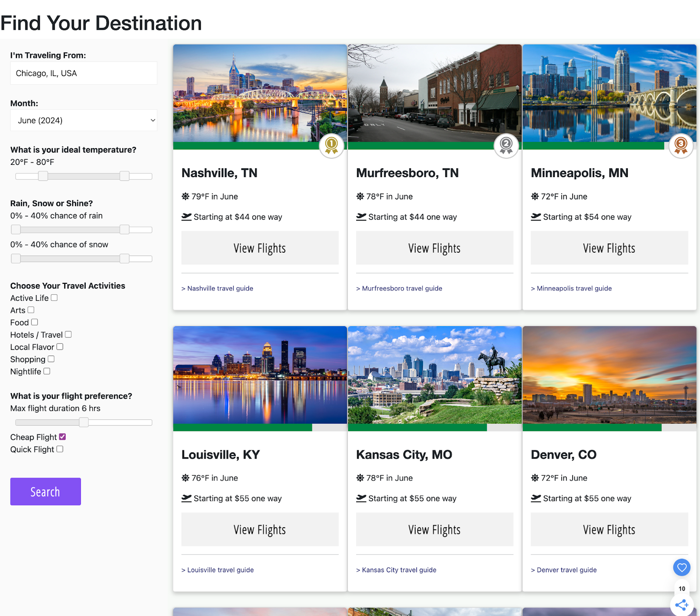This screenshot has height=616, width=700.
Task: Click the temperature slider's lower handle
Action: [43, 176]
